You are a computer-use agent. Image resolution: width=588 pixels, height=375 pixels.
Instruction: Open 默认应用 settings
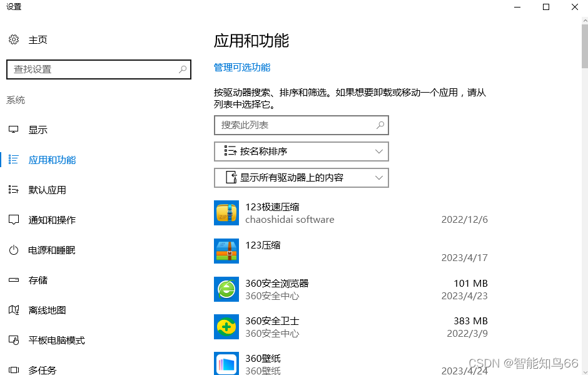(x=48, y=190)
